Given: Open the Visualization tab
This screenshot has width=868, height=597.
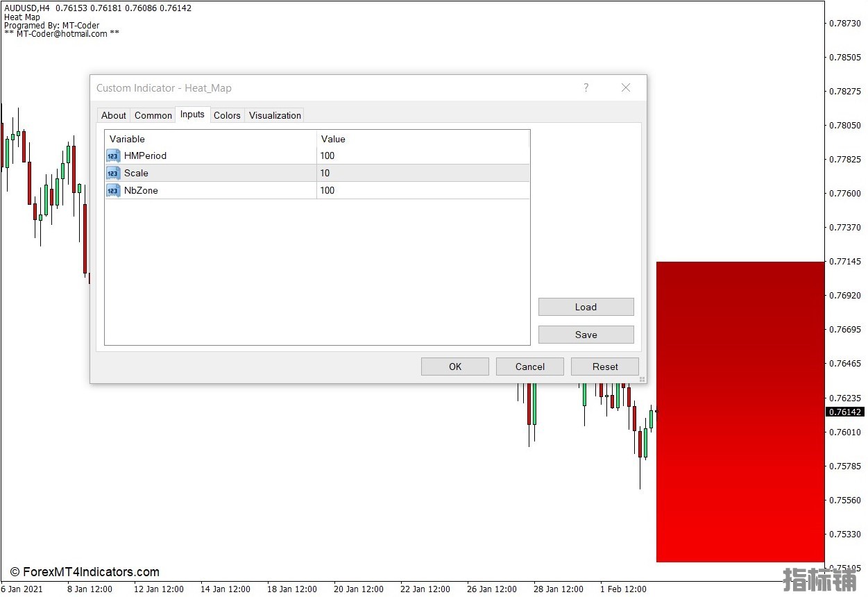Looking at the screenshot, I should point(275,115).
